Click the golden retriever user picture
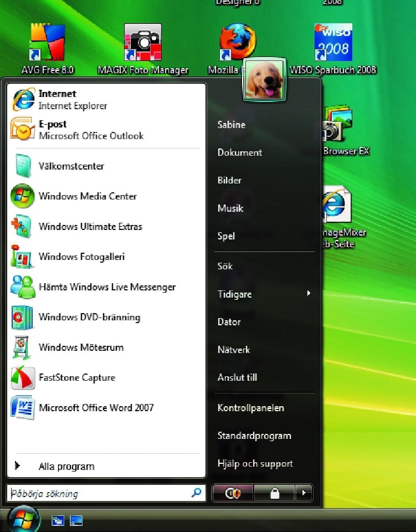 tap(264, 80)
